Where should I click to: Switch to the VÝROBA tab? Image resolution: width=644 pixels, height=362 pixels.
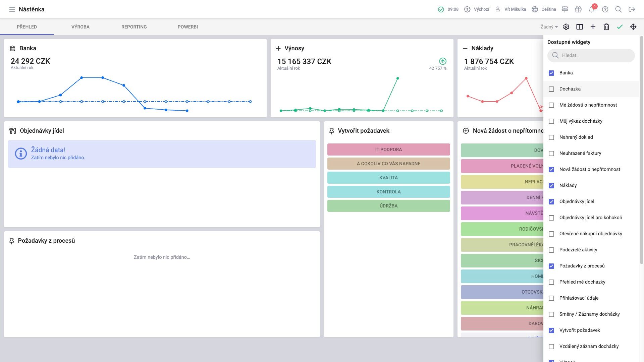tap(80, 27)
